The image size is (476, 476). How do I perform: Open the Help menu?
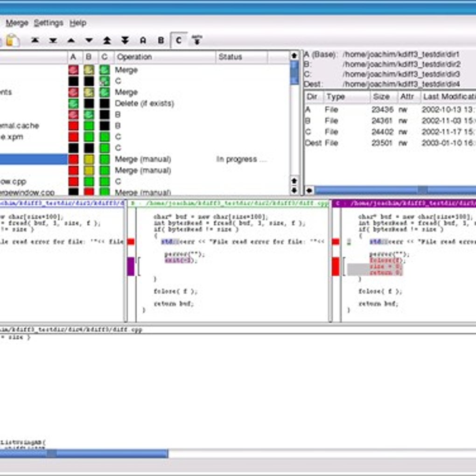click(78, 23)
